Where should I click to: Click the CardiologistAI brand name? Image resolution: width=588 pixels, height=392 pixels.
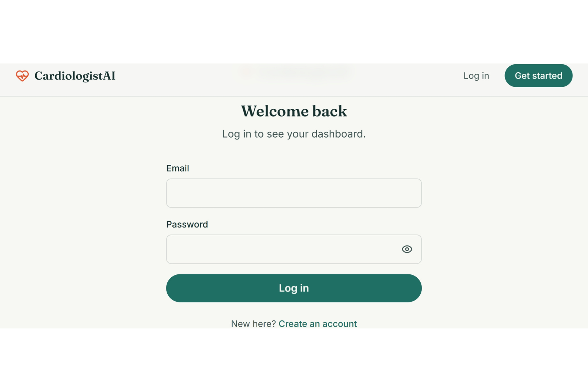click(75, 76)
